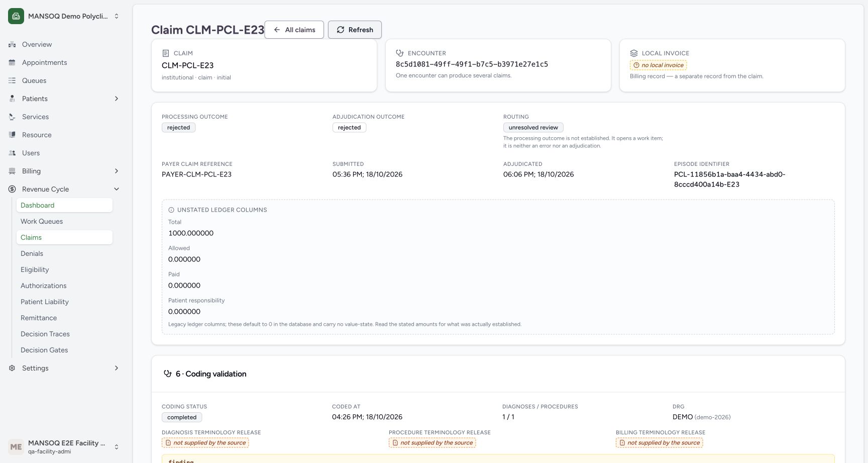This screenshot has width=868, height=463.
Task: Click the Queues list icon
Action: coord(12,80)
